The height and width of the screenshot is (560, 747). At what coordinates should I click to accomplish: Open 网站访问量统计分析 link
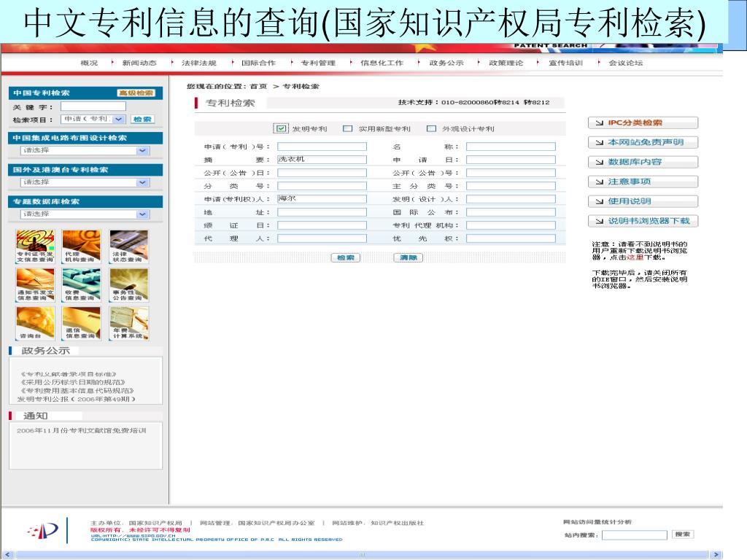coord(597,522)
